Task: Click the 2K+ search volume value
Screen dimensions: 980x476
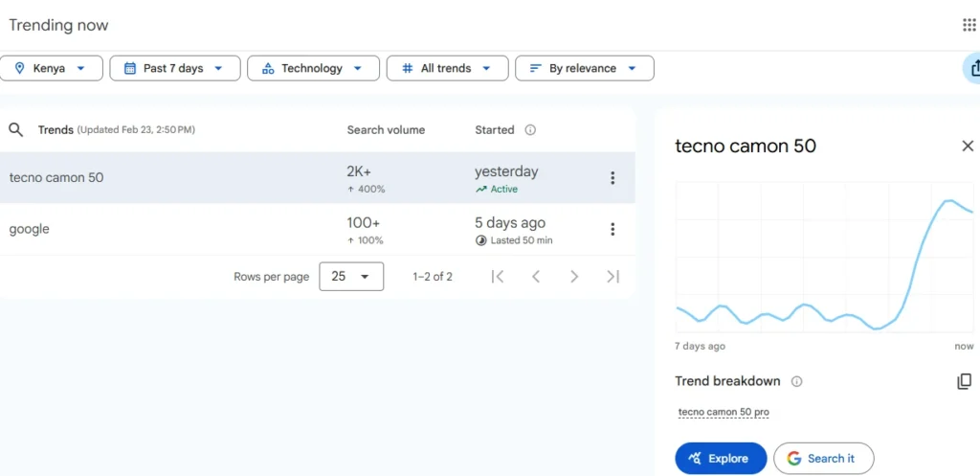Action: (360, 171)
